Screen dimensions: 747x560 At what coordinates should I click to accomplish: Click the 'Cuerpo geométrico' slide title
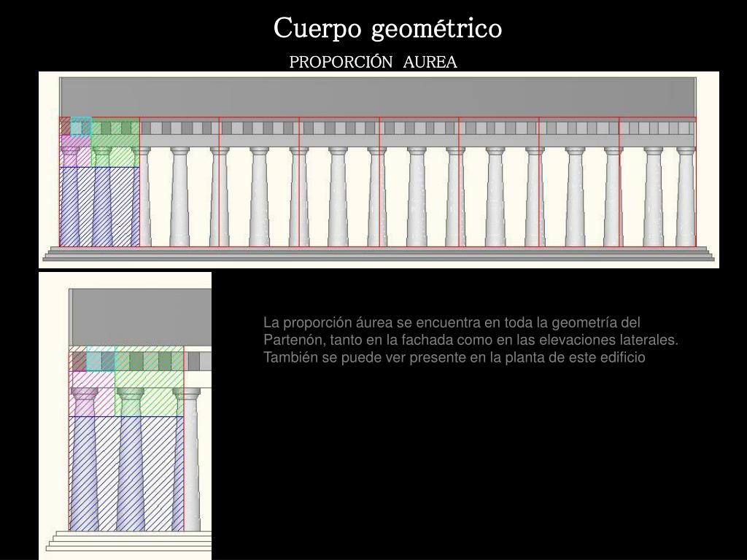click(x=387, y=28)
